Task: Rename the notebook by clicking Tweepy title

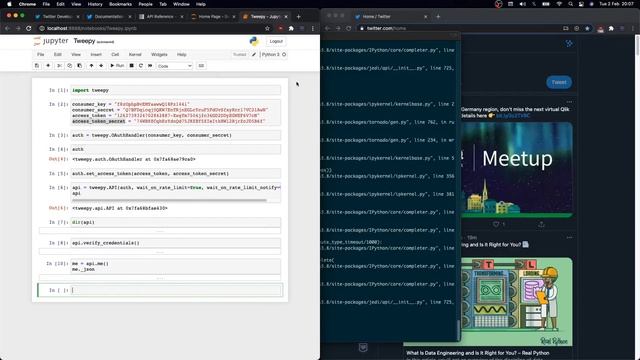Action: pos(84,41)
